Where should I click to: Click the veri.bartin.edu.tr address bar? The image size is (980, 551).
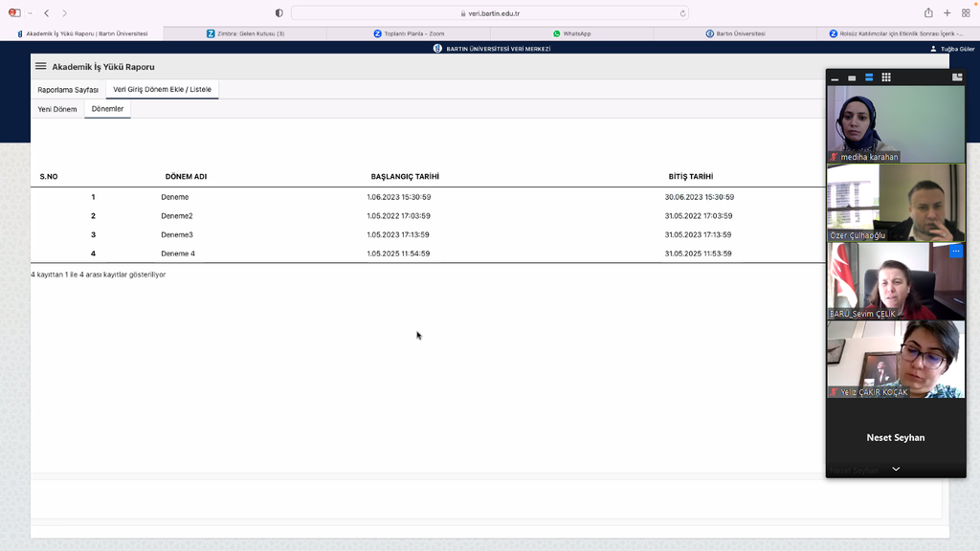point(489,13)
